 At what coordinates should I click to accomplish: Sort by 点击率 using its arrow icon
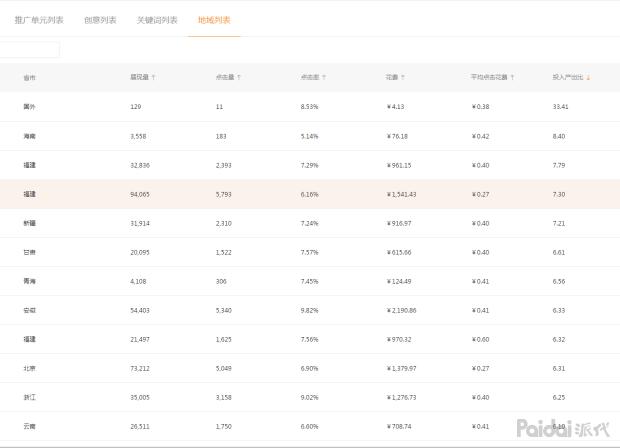pos(324,78)
